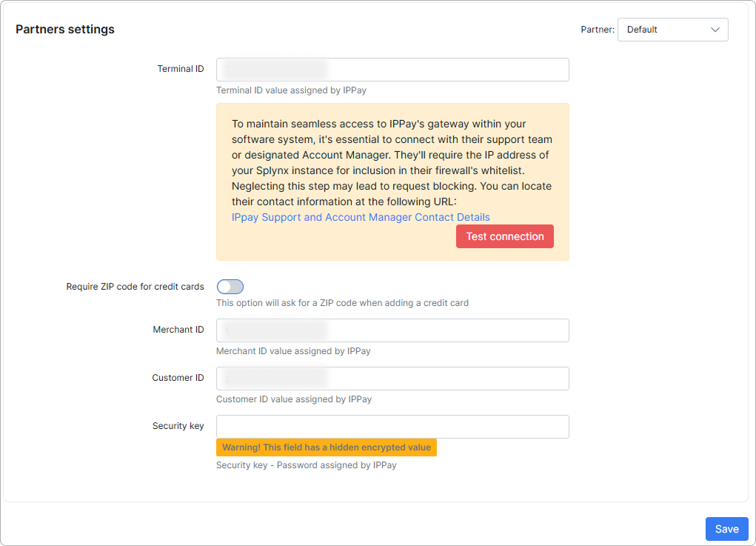Screen dimensions: 756x546
Task: Click 'Merchant ID value assigned by IPPay' hint
Action: click(x=293, y=351)
